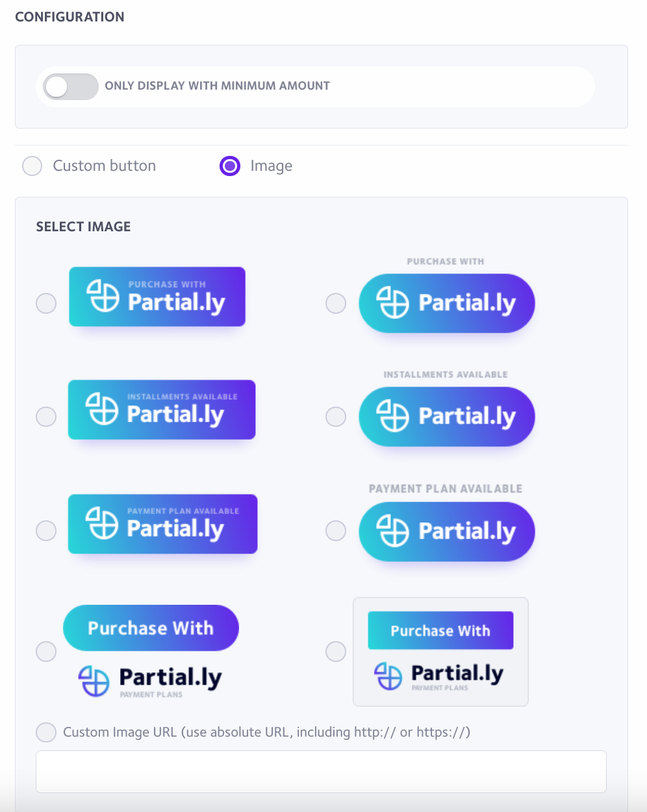Click the pill badge under Payment Plan Available label
The image size is (647, 812).
pos(447,531)
